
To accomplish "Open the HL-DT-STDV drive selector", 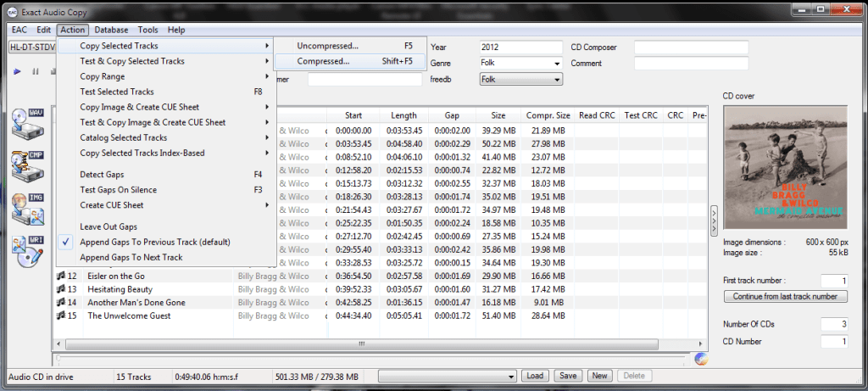I will click(x=32, y=47).
